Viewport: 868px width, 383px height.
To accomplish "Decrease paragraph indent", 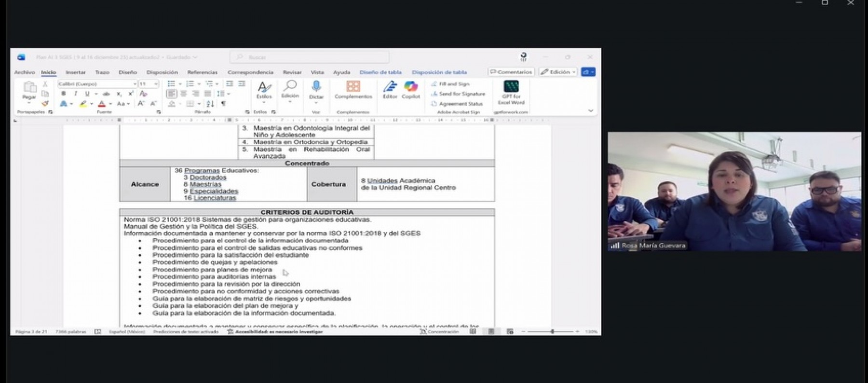I will [230, 84].
